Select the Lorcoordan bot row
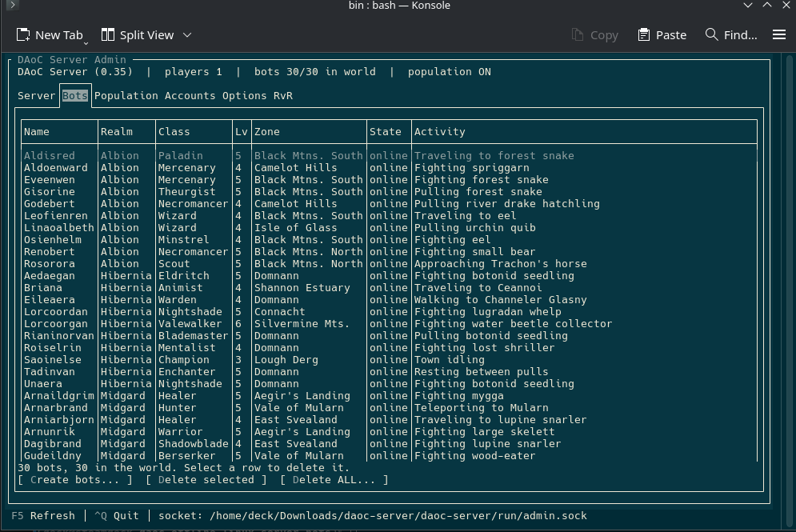Viewport: 796px width, 532px height. pyautogui.click(x=390, y=312)
